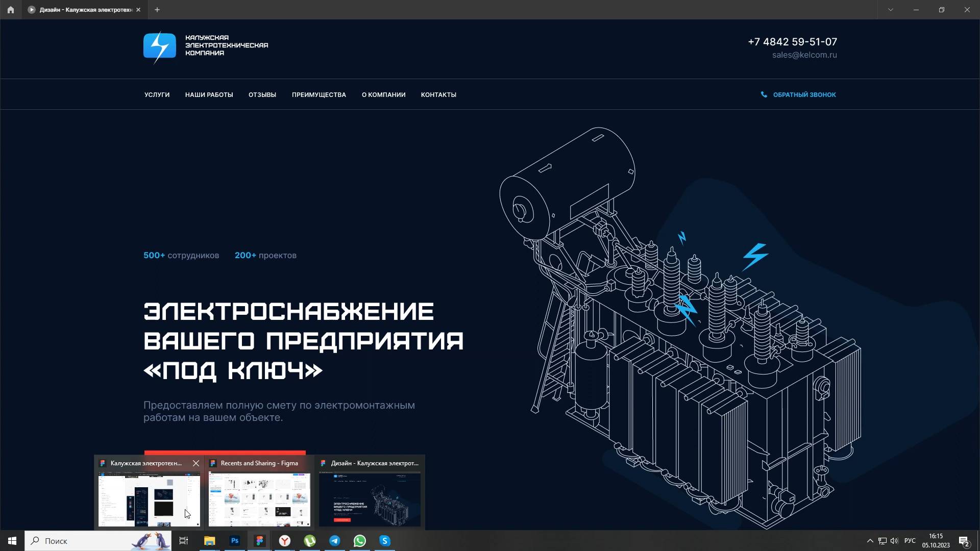The height and width of the screenshot is (551, 980).
Task: Open WhatsApp from the taskbar
Action: point(360,541)
